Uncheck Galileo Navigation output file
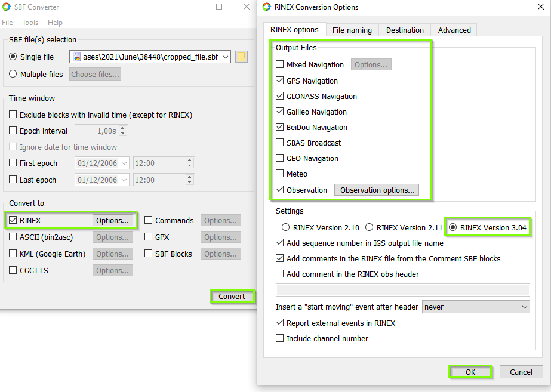Viewport: 551px width, 392px height. coord(280,112)
